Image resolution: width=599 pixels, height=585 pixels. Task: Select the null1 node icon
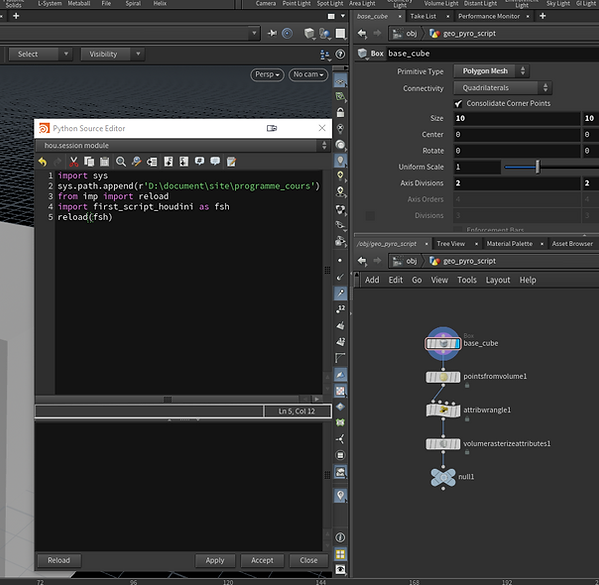(x=443, y=477)
